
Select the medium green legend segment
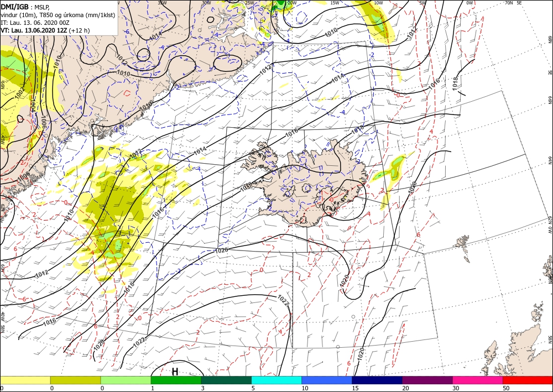pos(176,380)
